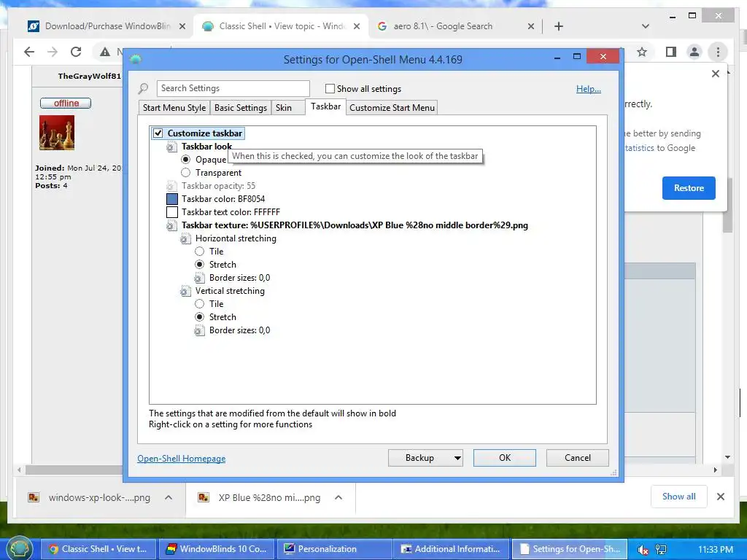Image resolution: width=747 pixels, height=560 pixels.
Task: Open the Customize Start Menu tab
Action: point(392,108)
